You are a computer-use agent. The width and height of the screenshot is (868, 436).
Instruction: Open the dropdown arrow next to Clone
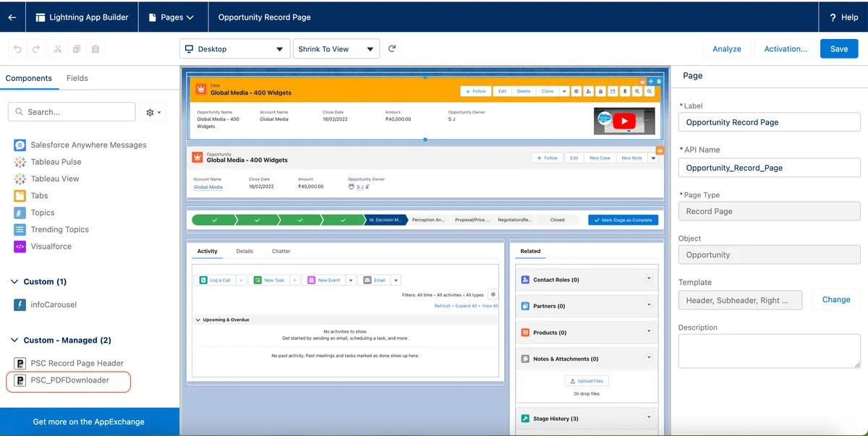(x=564, y=91)
